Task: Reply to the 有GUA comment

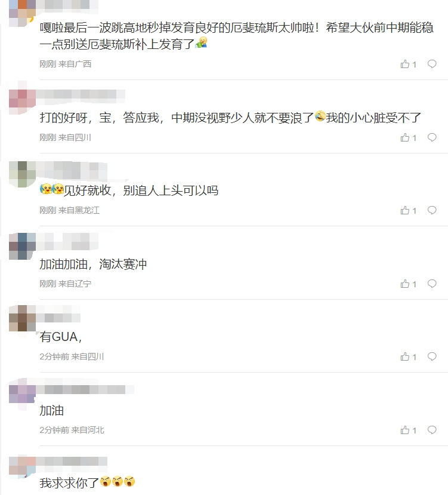Action: coord(432,356)
